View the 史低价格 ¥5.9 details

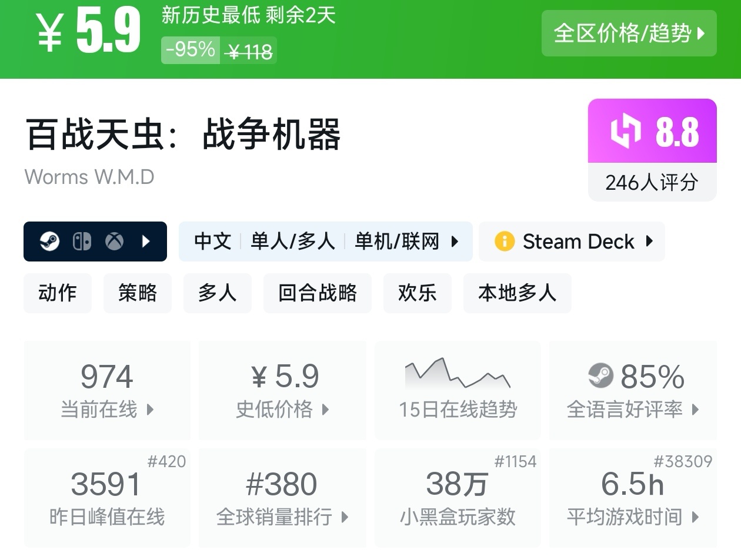pos(282,390)
